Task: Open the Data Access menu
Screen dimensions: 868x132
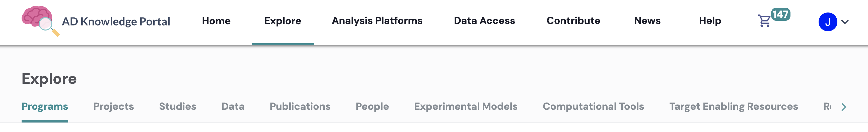Action: click(x=484, y=21)
